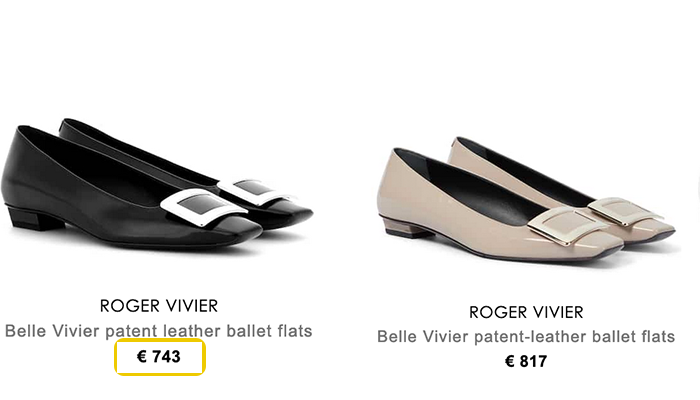Viewport: 700px width, 400px height.
Task: Click the yellow border around the € 743 price
Action: [160, 340]
